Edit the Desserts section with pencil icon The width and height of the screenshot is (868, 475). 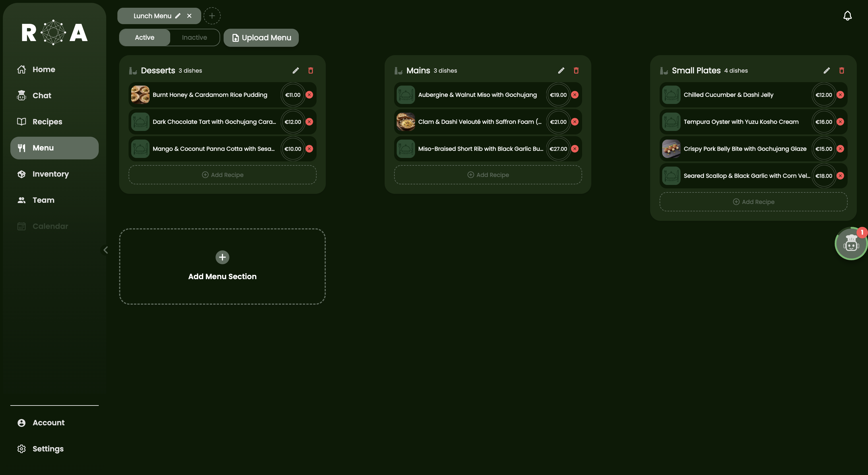pos(296,70)
